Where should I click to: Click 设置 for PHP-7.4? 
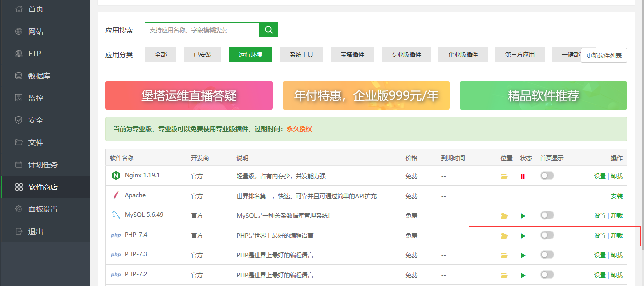click(x=600, y=236)
